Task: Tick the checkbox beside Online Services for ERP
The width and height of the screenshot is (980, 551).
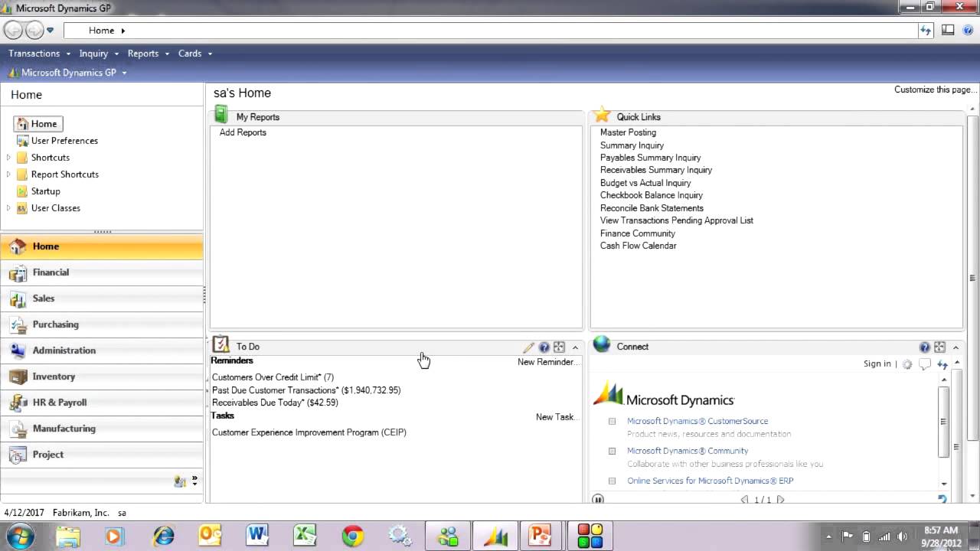Action: (x=612, y=481)
